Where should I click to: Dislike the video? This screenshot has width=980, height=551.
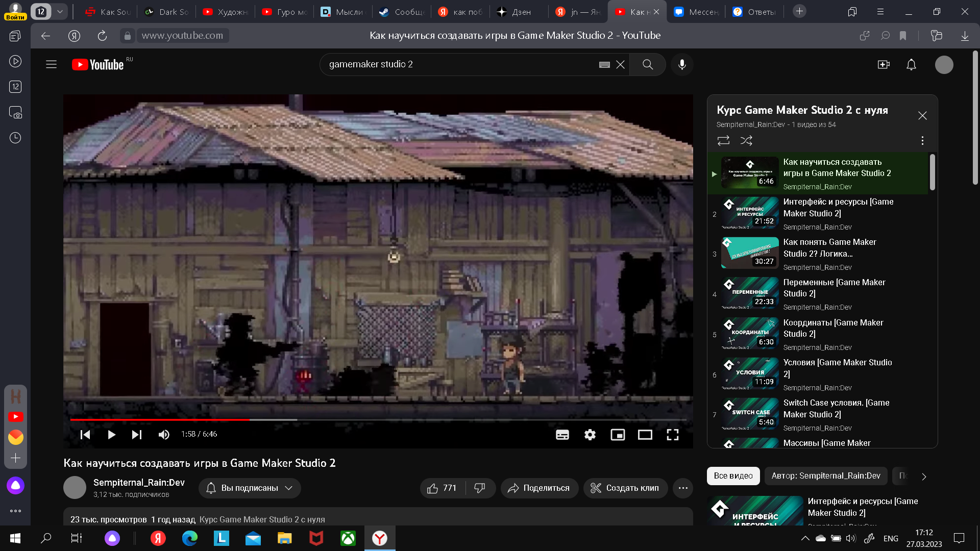tap(480, 488)
